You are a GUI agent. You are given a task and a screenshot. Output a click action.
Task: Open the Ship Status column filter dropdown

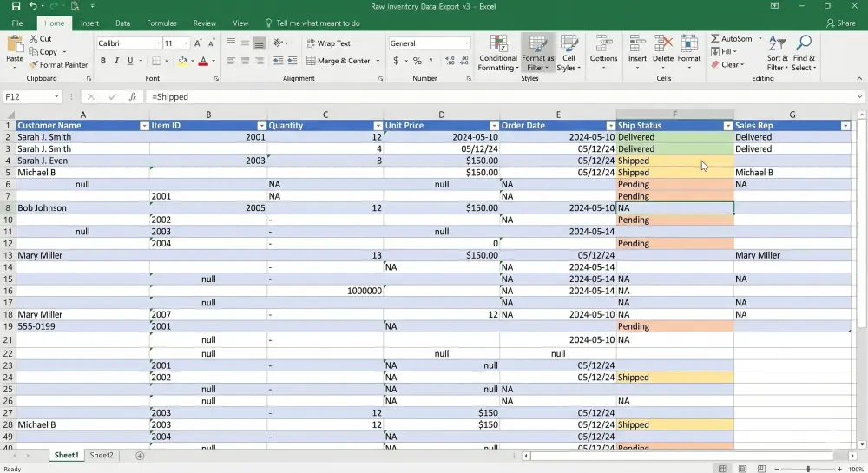coord(728,126)
